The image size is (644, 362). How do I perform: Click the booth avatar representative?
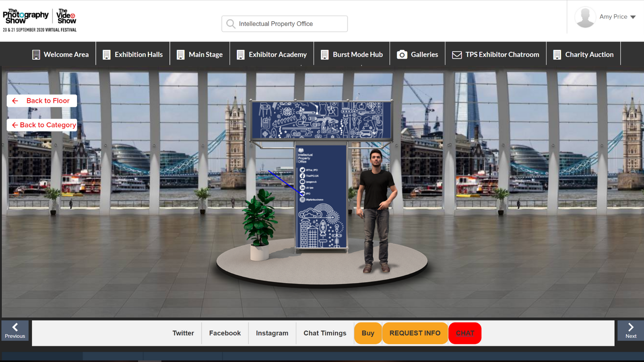[x=376, y=211]
